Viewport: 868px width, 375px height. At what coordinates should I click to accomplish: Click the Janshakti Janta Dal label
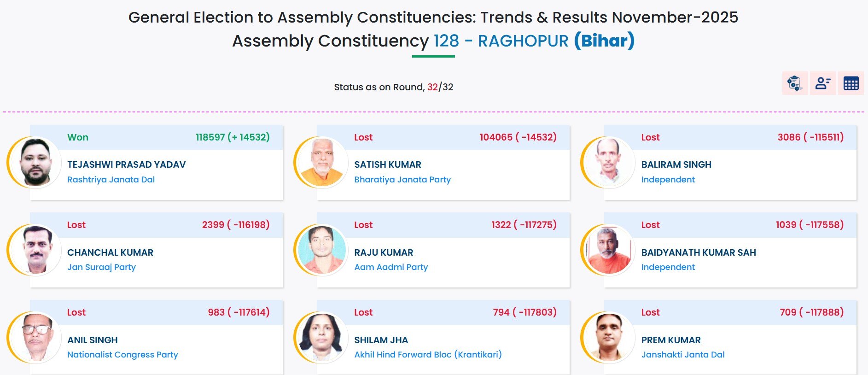coord(682,355)
